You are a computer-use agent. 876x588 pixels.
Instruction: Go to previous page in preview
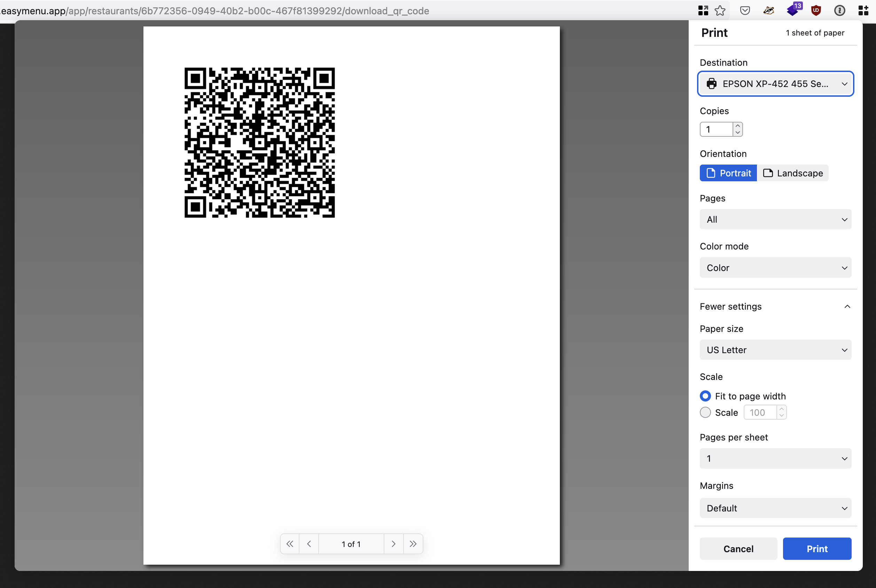click(309, 544)
